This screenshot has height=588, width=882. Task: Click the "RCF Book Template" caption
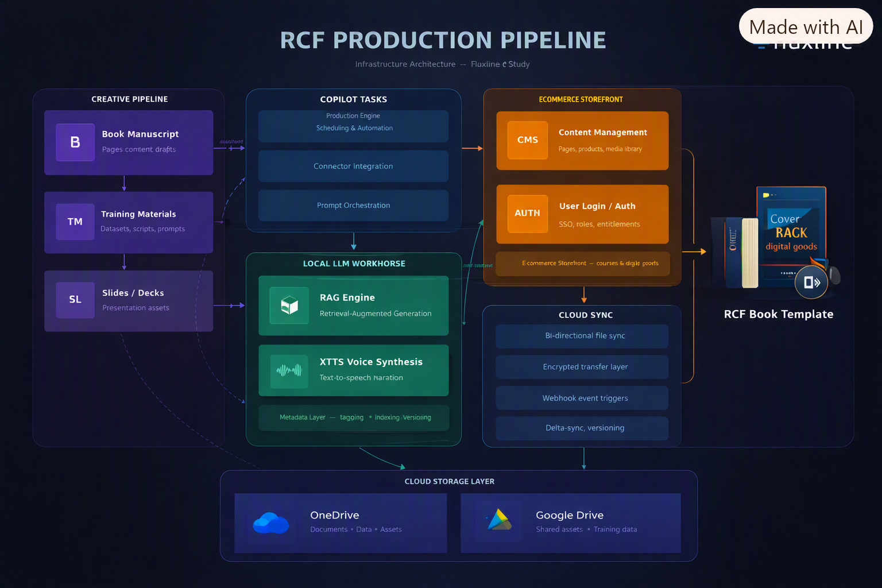(x=779, y=314)
